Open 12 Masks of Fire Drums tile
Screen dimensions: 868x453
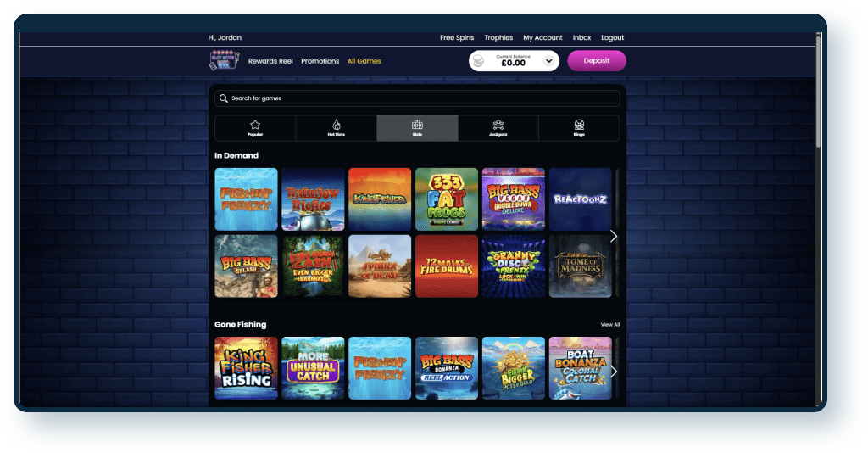click(447, 266)
